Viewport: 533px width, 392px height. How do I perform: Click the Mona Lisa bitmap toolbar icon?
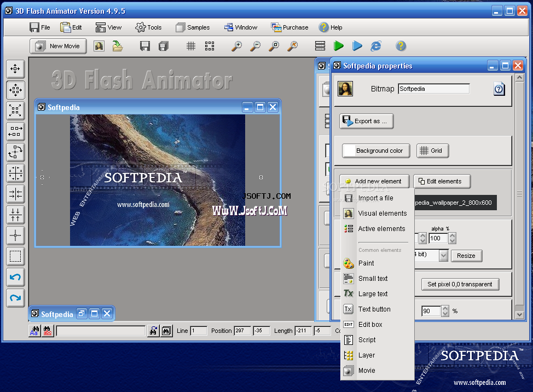pos(99,46)
